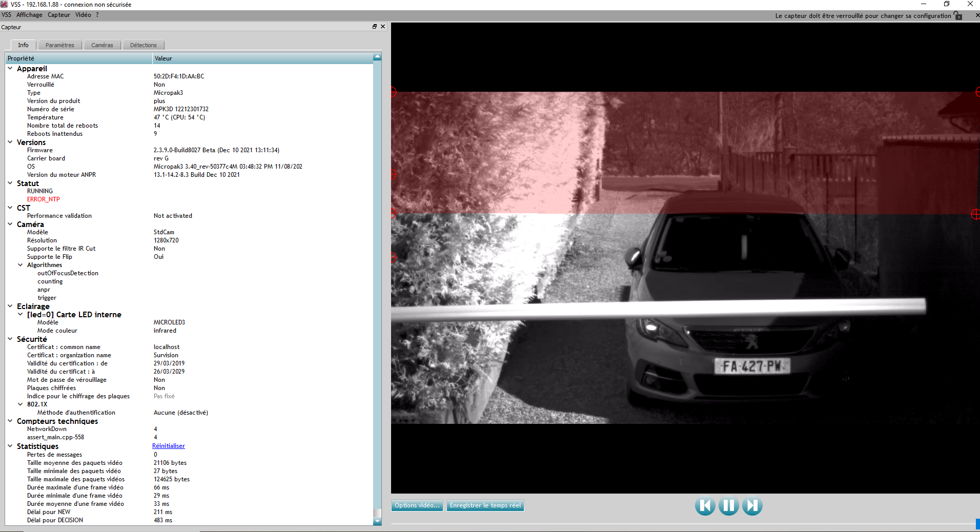The image size is (980, 532).
Task: Collapse the Statistiques section
Action: (x=10, y=446)
